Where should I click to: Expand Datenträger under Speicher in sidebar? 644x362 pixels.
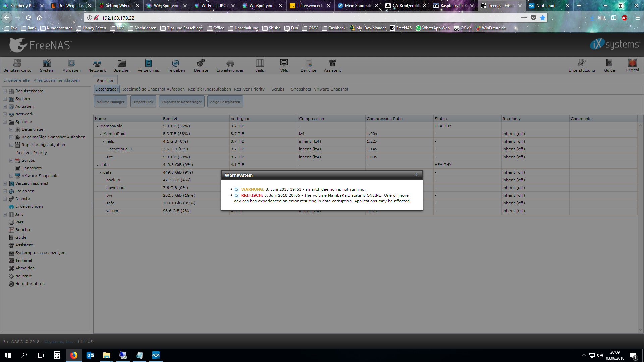pos(11,129)
